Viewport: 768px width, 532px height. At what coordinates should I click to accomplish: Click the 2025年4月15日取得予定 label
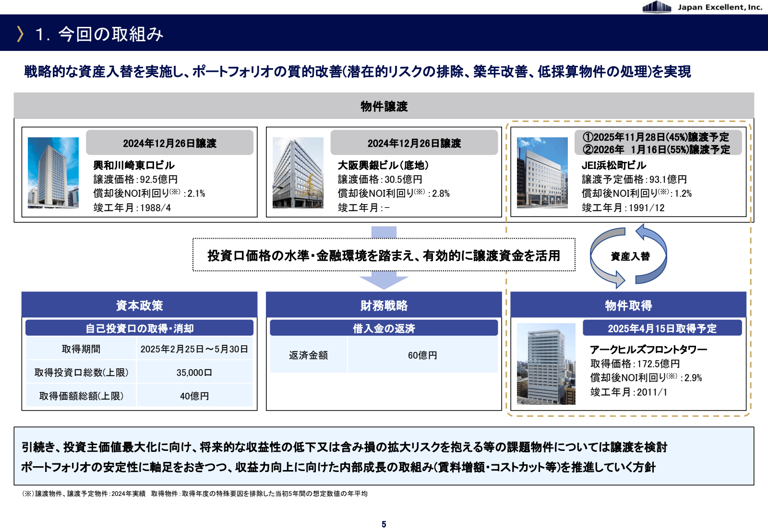[x=662, y=328]
